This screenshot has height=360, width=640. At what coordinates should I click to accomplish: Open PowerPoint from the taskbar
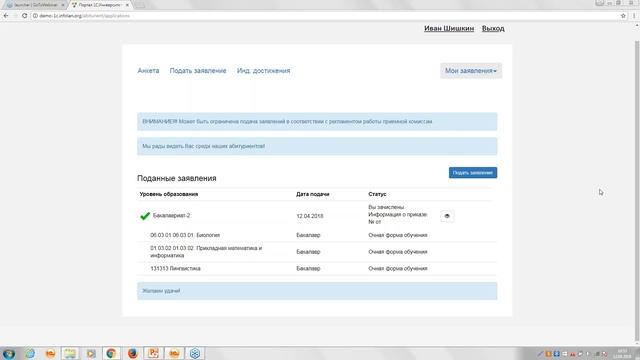(153, 353)
